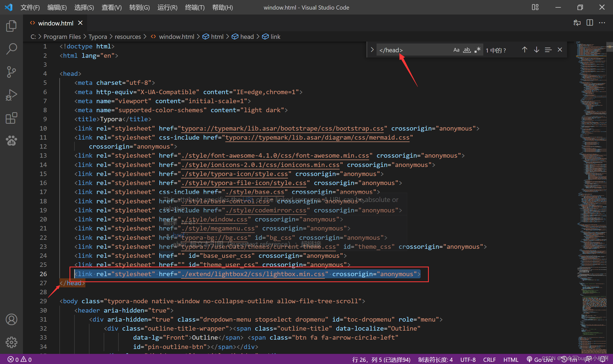The width and height of the screenshot is (613, 364).
Task: Open editor More Actions ellipsis menu
Action: [602, 23]
